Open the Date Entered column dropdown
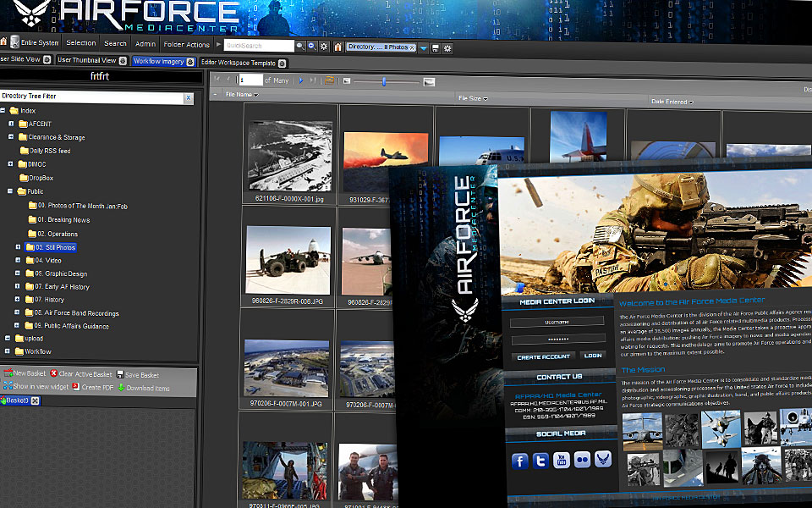This screenshot has width=812, height=508. 691,102
